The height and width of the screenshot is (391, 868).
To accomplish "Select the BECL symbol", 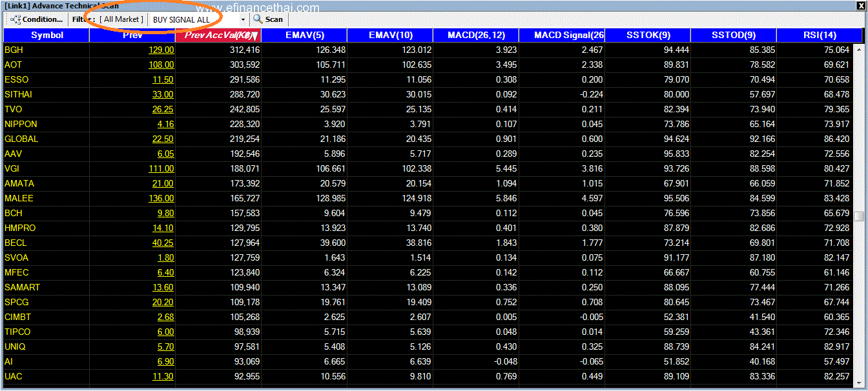I will tap(15, 243).
